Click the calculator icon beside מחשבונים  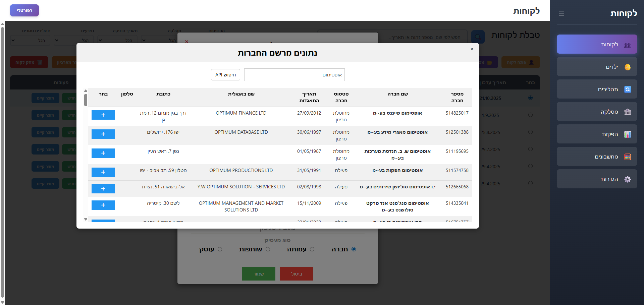[628, 157]
